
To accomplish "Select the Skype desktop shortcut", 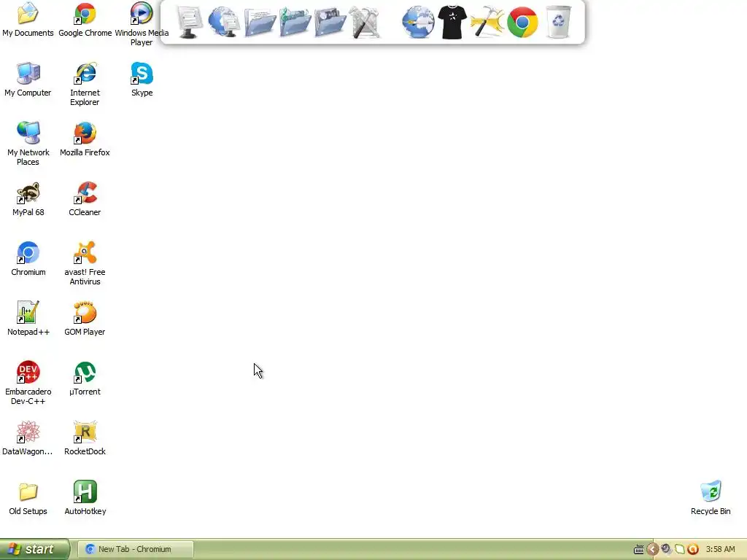I will [x=142, y=79].
